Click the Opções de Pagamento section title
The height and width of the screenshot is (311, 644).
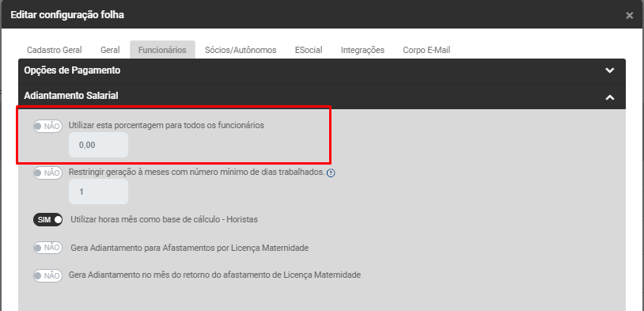tap(72, 70)
